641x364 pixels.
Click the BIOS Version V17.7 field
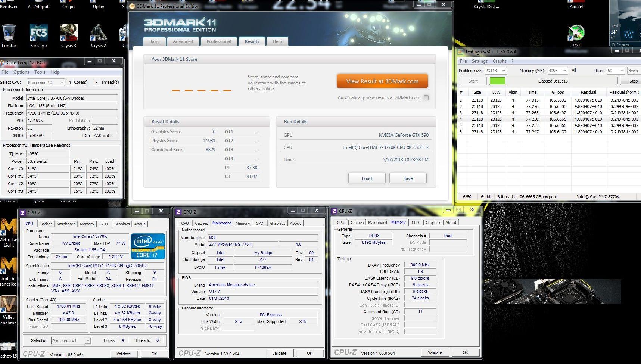262,292
